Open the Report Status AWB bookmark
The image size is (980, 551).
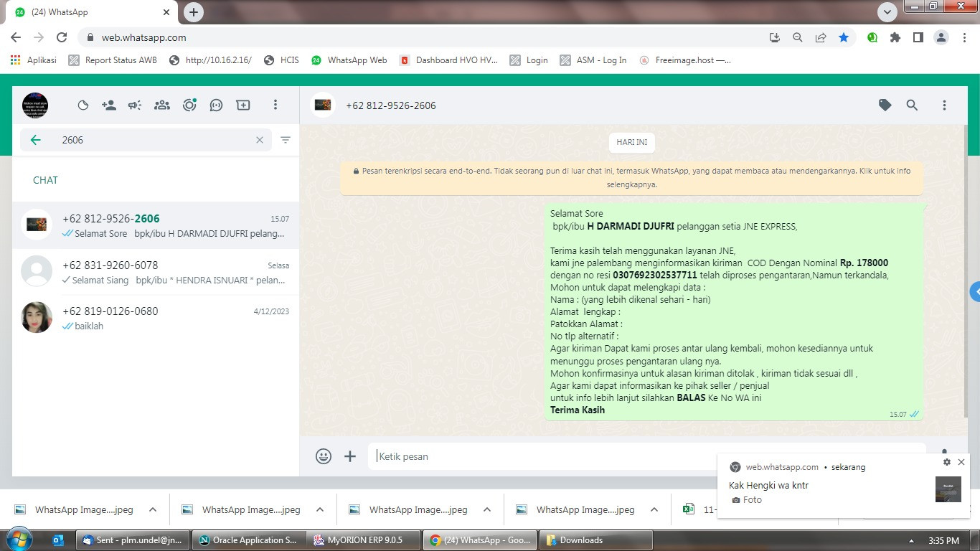[x=113, y=60]
